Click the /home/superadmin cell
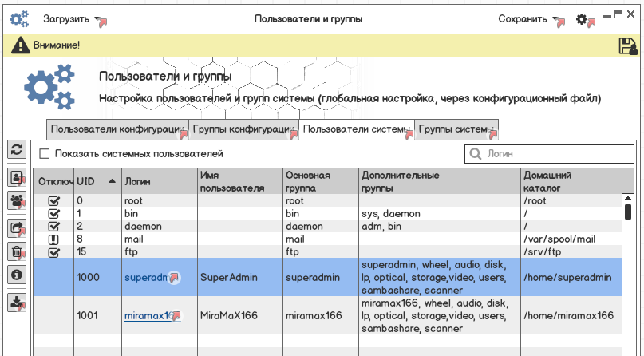 point(571,277)
